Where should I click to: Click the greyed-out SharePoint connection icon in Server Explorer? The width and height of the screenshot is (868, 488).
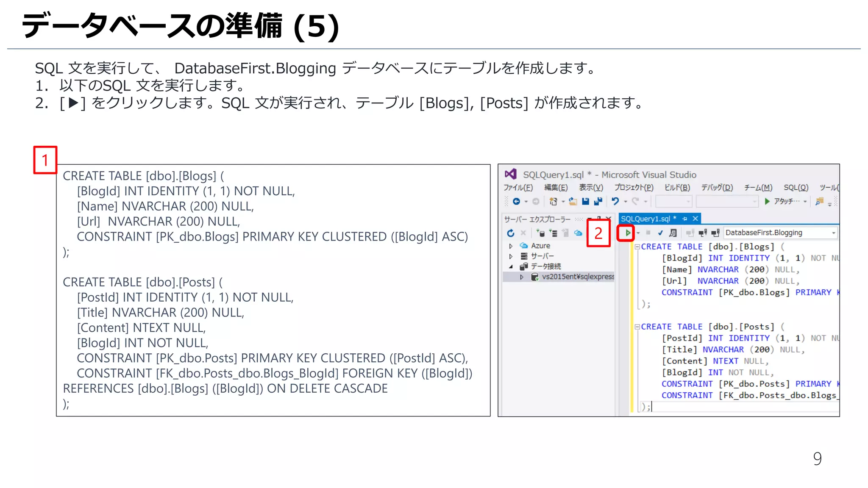click(565, 233)
